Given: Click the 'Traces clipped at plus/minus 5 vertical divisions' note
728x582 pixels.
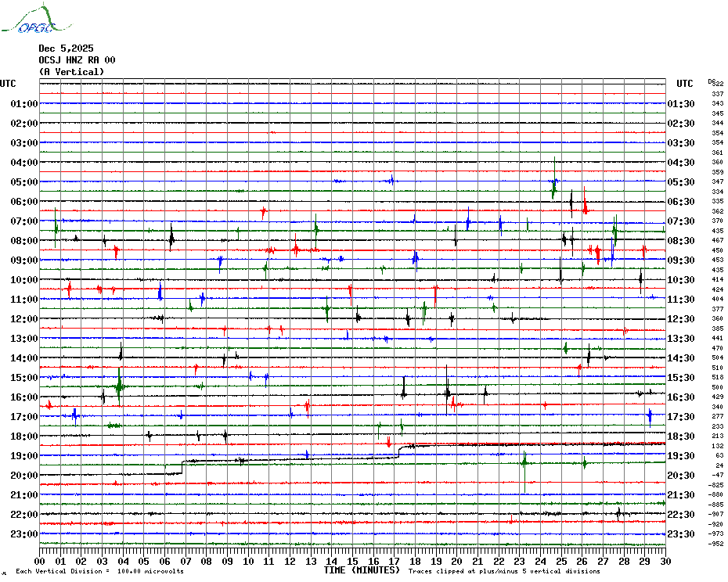Looking at the screenshot, I should pos(504,571).
